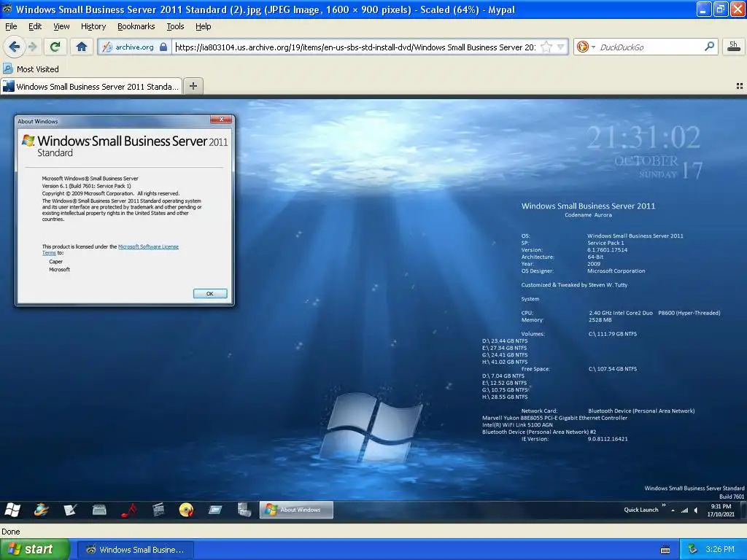
Task: Open the Tools menu
Action: [x=175, y=26]
